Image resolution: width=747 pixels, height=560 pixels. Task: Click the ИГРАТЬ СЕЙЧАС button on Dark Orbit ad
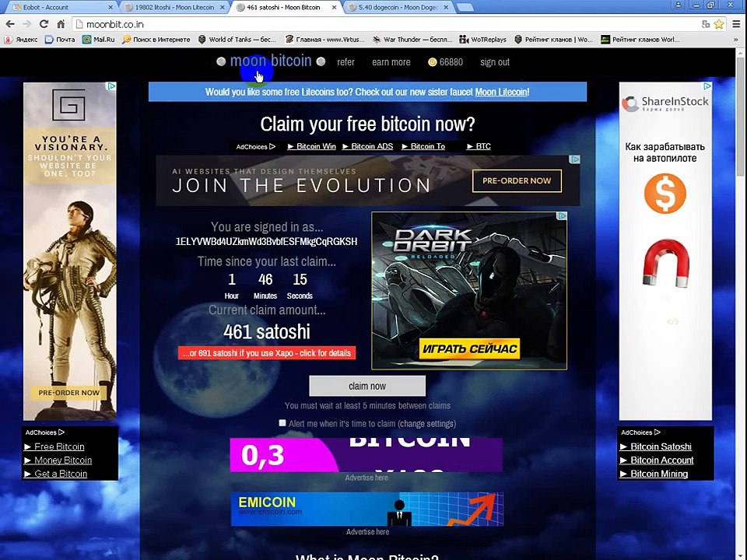[x=469, y=348]
